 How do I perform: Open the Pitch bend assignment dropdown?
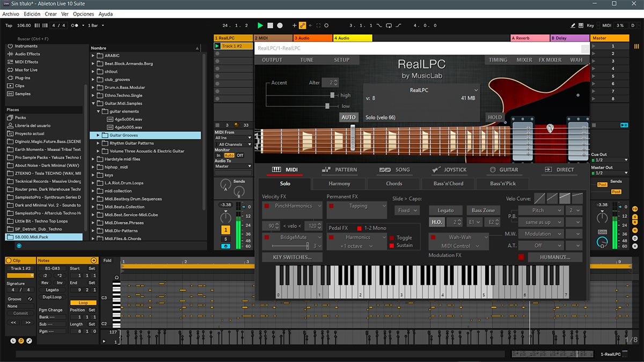pos(541,210)
